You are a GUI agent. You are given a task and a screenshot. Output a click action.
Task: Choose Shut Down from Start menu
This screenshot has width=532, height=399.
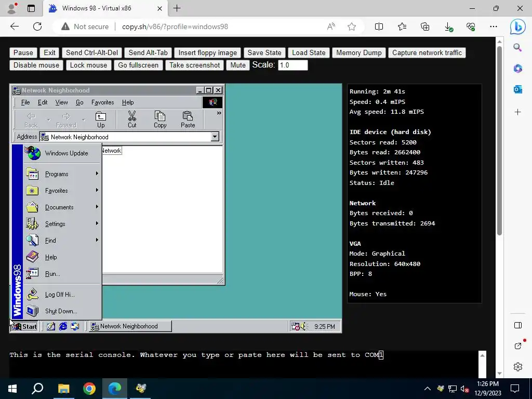[62, 311]
